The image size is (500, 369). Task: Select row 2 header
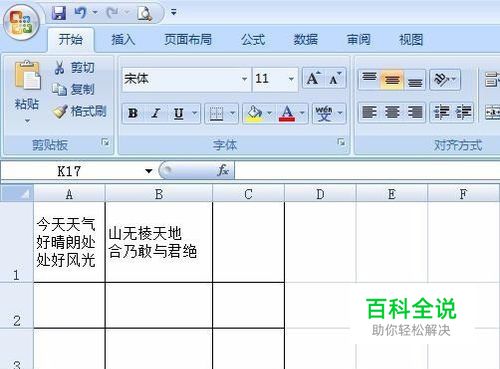click(x=17, y=306)
